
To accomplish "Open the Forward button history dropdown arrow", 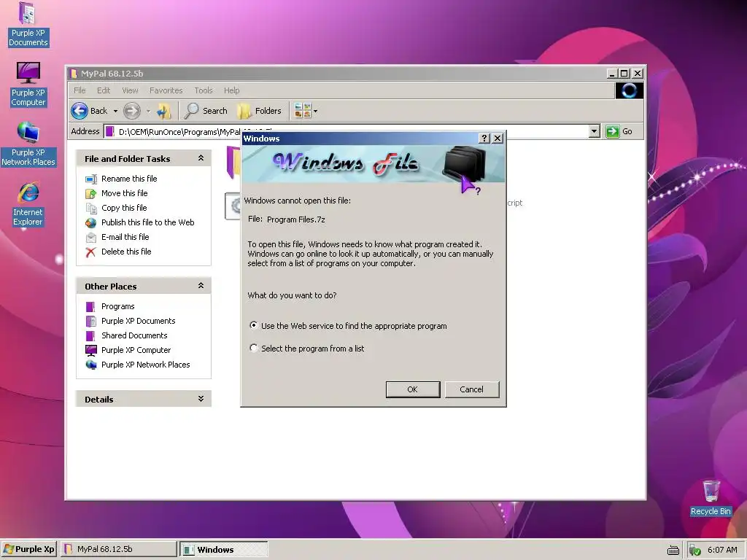I will (x=148, y=112).
